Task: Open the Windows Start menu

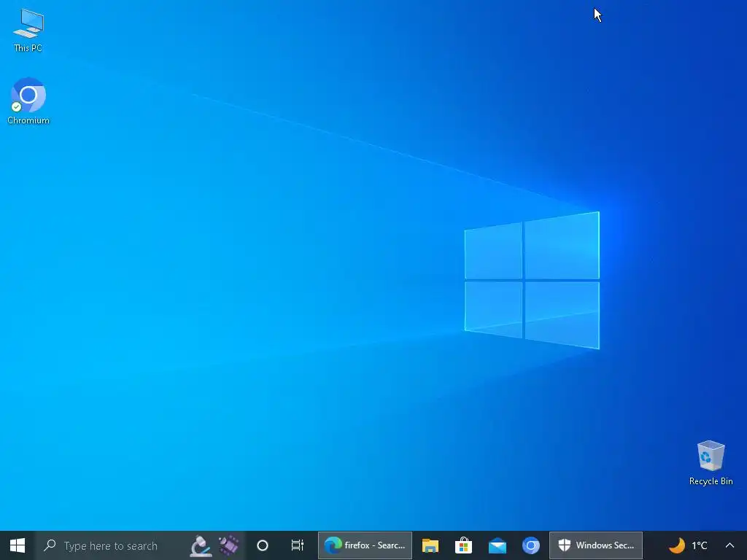Action: [x=18, y=545]
